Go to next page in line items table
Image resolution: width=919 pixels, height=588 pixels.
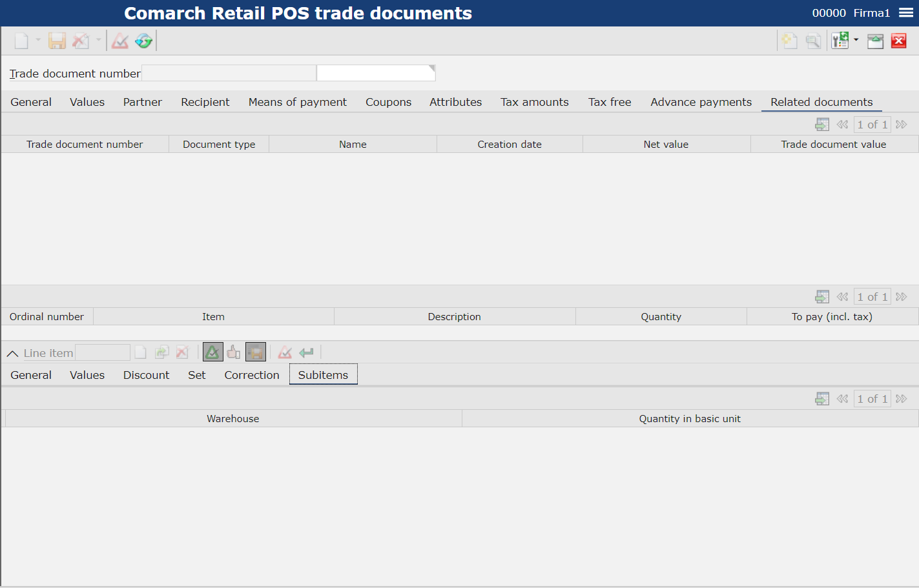[x=902, y=297]
